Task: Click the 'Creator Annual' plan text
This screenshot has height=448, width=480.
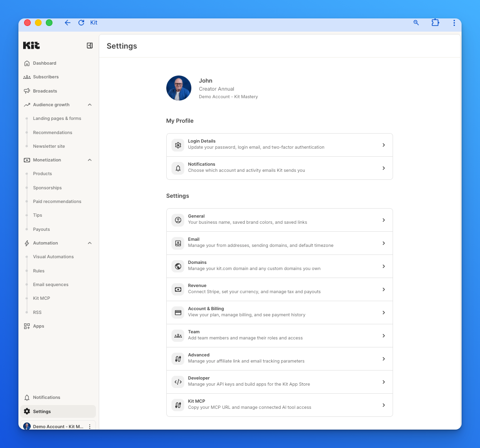Action: 216,89
